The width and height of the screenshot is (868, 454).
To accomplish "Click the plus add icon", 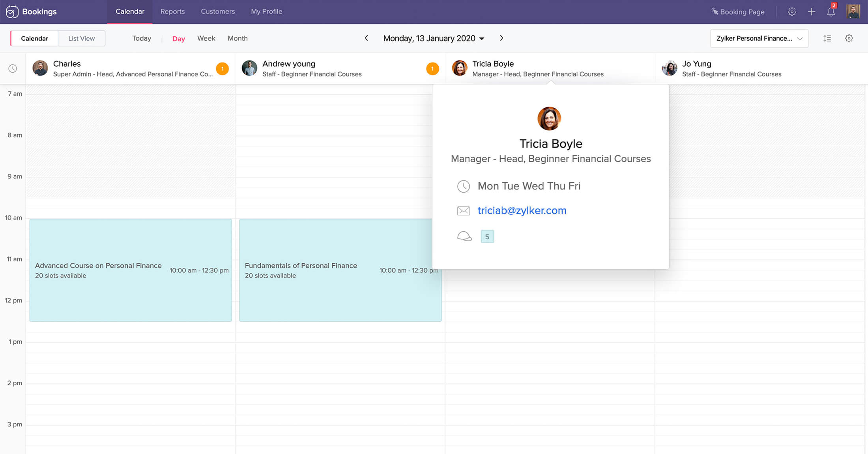I will point(812,12).
